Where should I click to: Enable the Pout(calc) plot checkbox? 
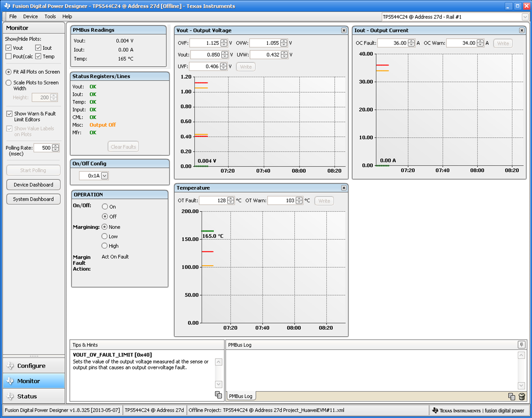[x=9, y=56]
